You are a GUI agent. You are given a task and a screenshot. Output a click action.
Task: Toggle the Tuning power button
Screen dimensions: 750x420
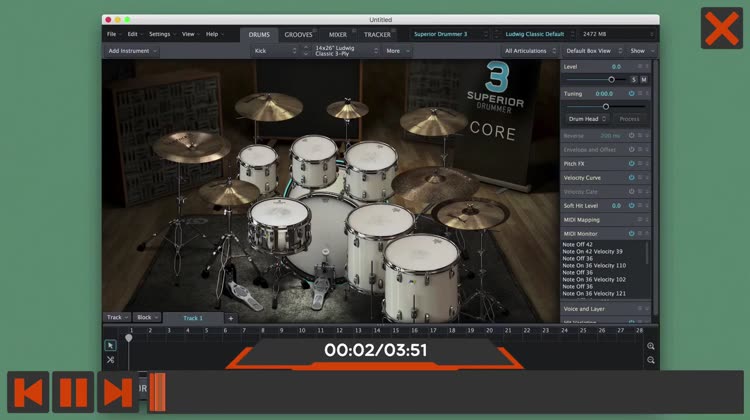[x=631, y=94]
